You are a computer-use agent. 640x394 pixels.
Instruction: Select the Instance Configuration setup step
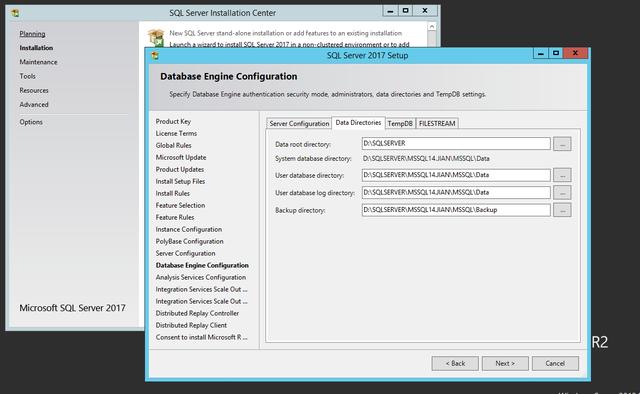coord(189,229)
